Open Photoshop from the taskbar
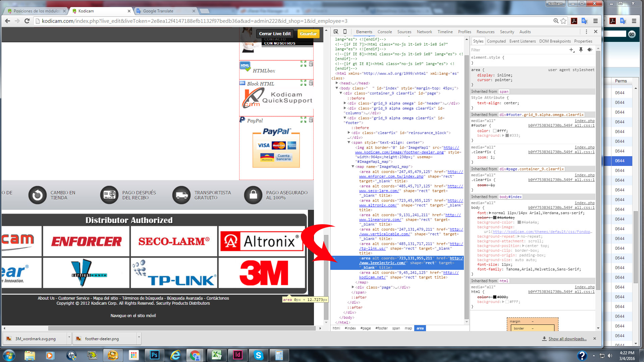The height and width of the screenshot is (362, 644). 154,355
